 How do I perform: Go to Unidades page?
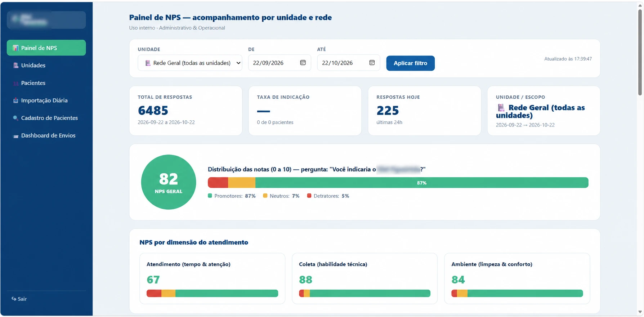pos(46,65)
